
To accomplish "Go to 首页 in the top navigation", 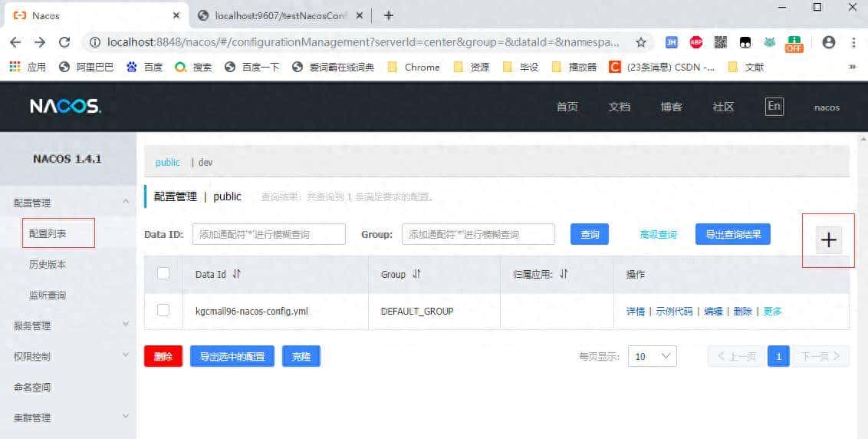I will click(x=567, y=107).
